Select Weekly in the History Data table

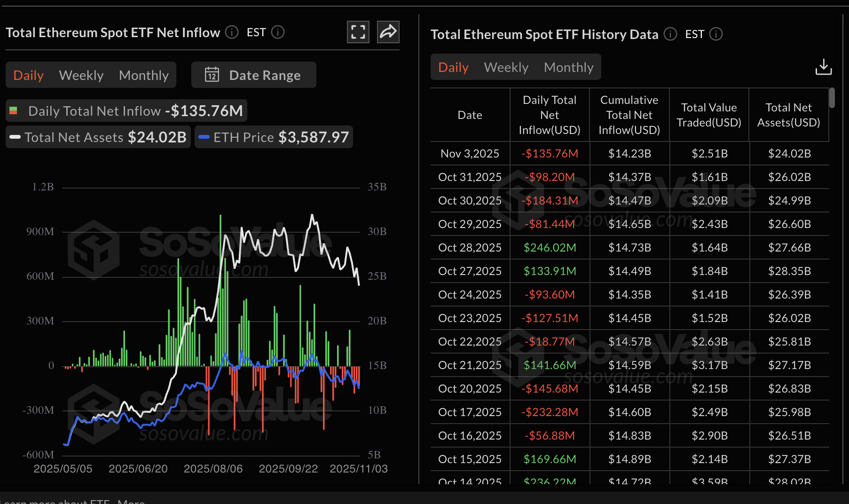(x=506, y=67)
